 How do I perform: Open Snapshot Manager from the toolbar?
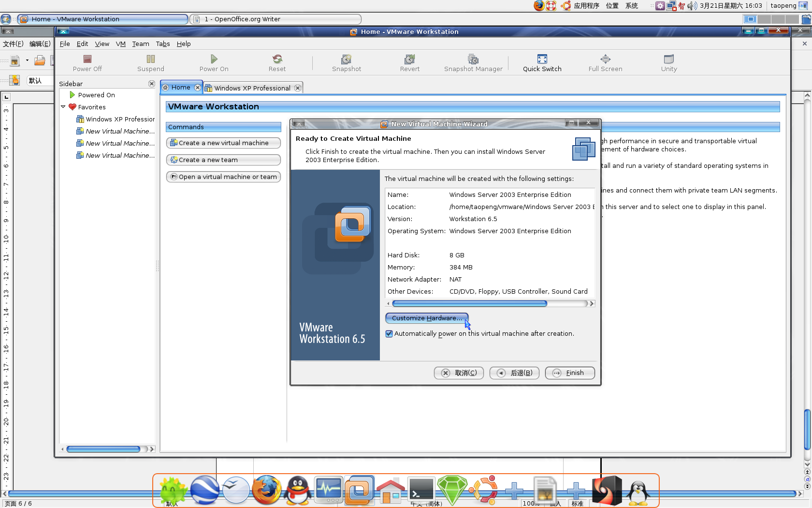tap(474, 63)
